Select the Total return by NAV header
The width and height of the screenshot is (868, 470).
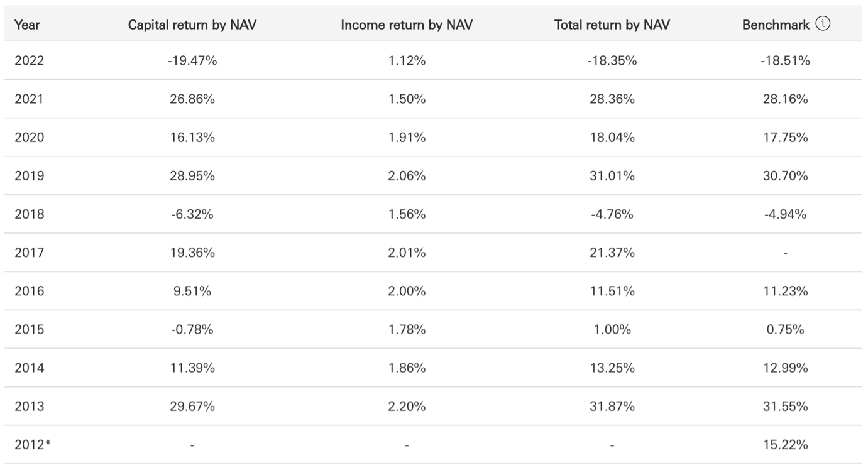(x=612, y=25)
